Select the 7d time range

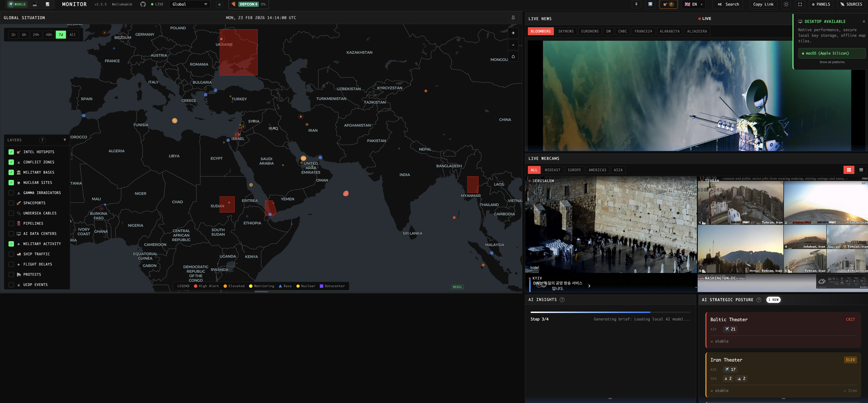[61, 35]
